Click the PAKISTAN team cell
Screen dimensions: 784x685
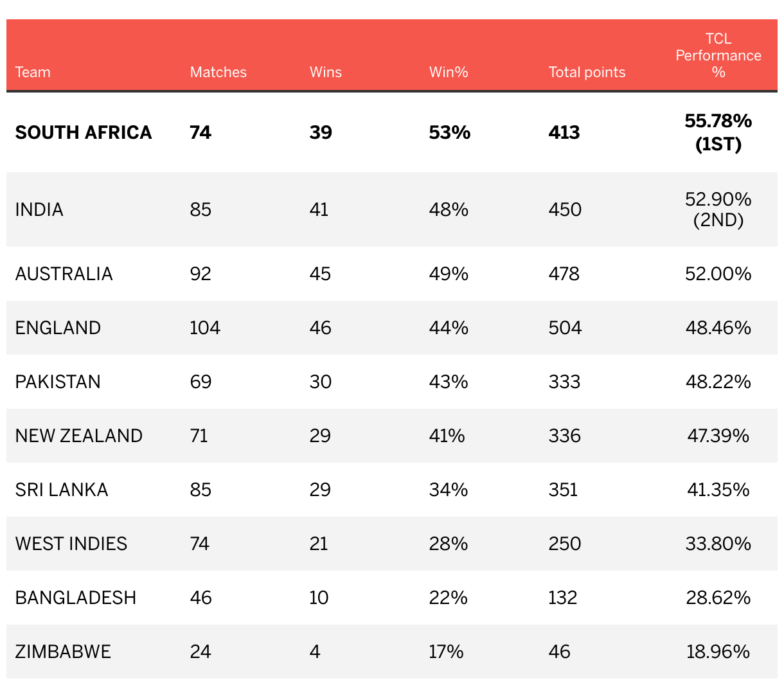(x=58, y=382)
